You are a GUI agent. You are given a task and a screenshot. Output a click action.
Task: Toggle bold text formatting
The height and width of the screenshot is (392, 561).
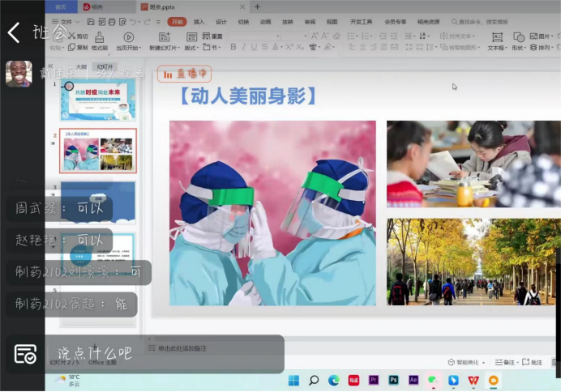click(x=233, y=48)
